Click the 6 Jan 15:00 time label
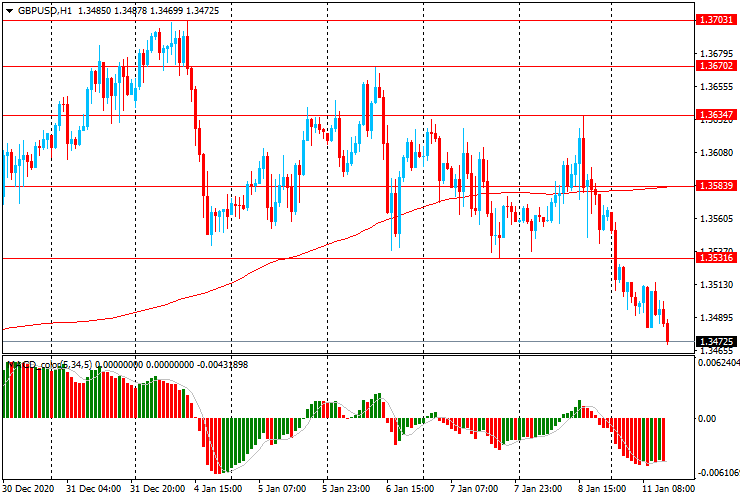 coord(411,490)
